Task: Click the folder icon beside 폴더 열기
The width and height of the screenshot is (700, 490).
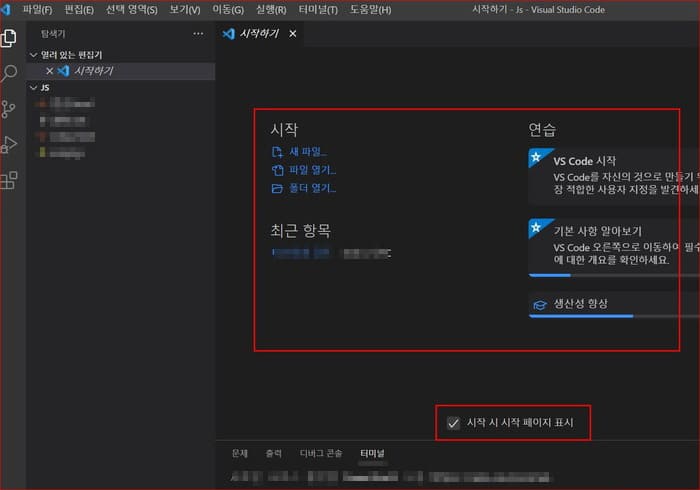Action: point(277,188)
